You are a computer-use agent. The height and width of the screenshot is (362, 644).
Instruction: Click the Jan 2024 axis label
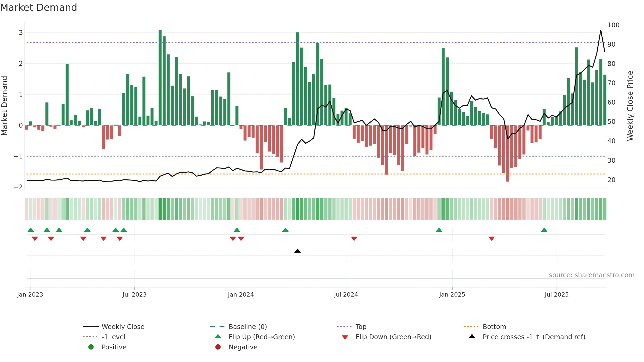point(241,294)
